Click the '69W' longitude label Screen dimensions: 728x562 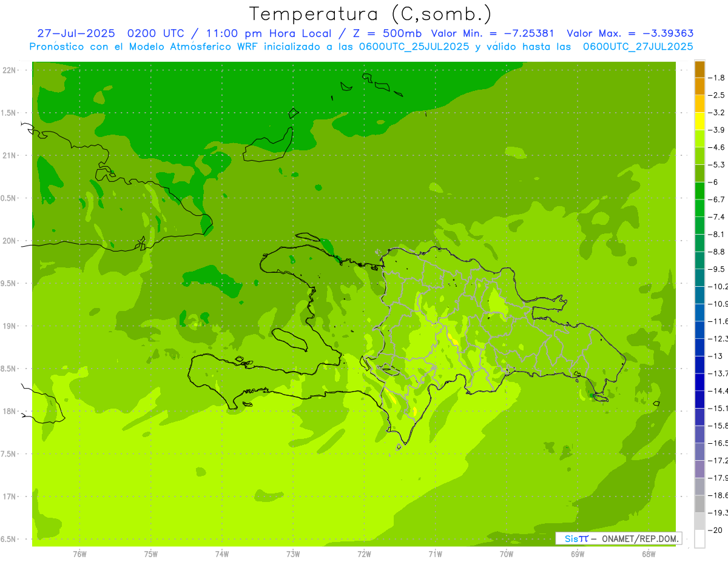(578, 554)
